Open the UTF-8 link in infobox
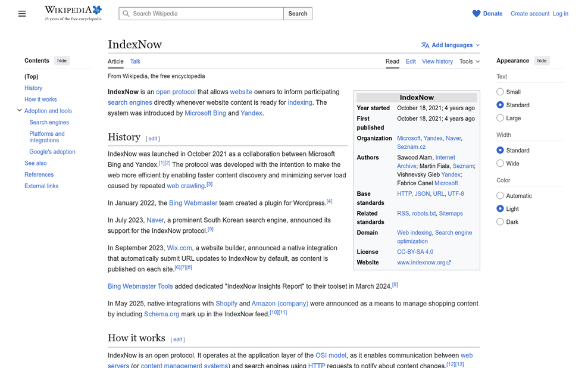Image resolution: width=588 pixels, height=368 pixels. 456,194
